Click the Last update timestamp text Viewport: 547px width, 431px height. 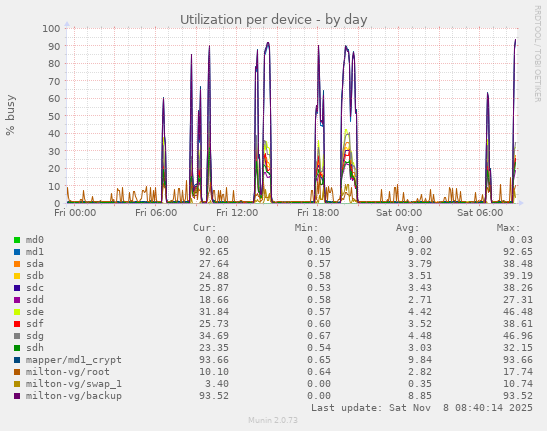tap(422, 408)
